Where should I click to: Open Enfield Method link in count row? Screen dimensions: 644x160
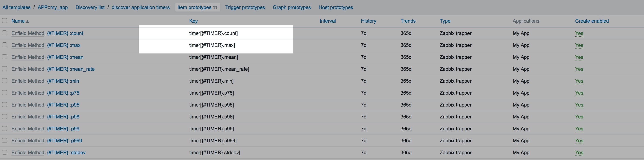[x=28, y=33]
